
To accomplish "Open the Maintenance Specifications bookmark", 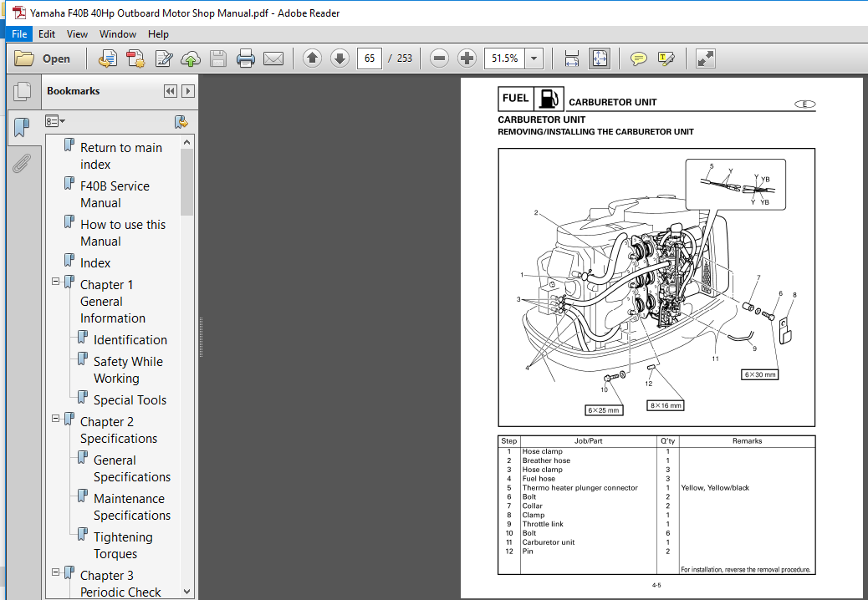I will 132,507.
